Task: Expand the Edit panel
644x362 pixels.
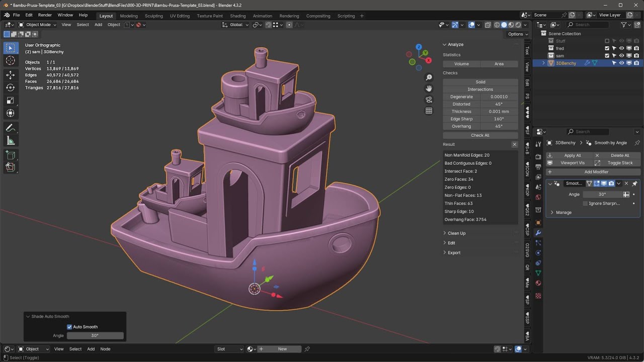Action: pyautogui.click(x=451, y=243)
